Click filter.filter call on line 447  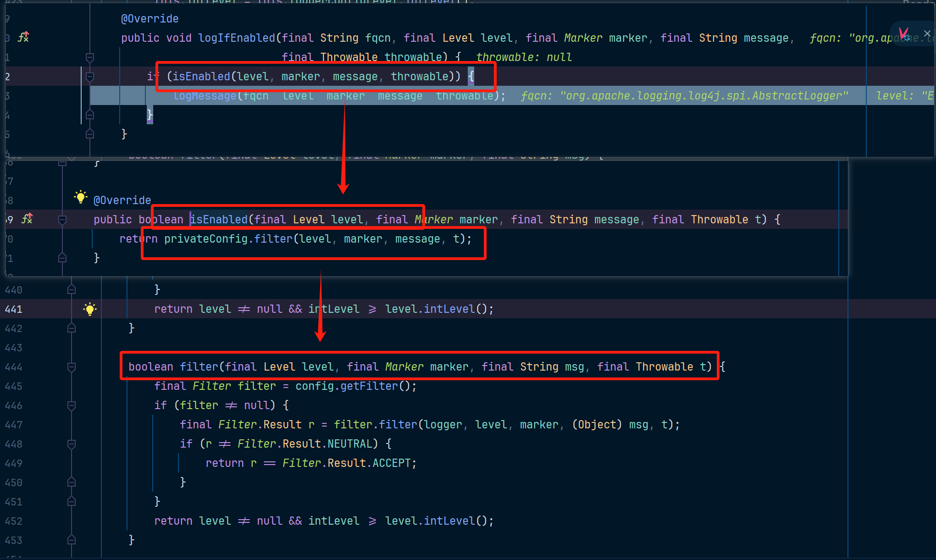[376, 425]
